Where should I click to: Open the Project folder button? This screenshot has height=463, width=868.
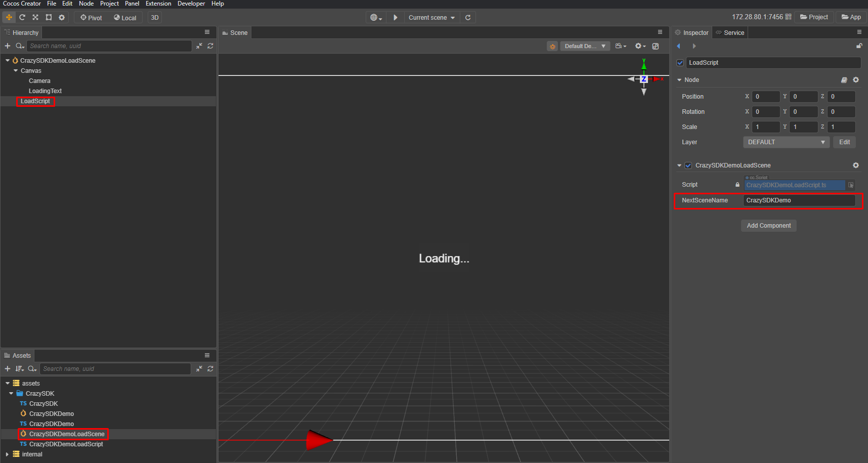814,17
